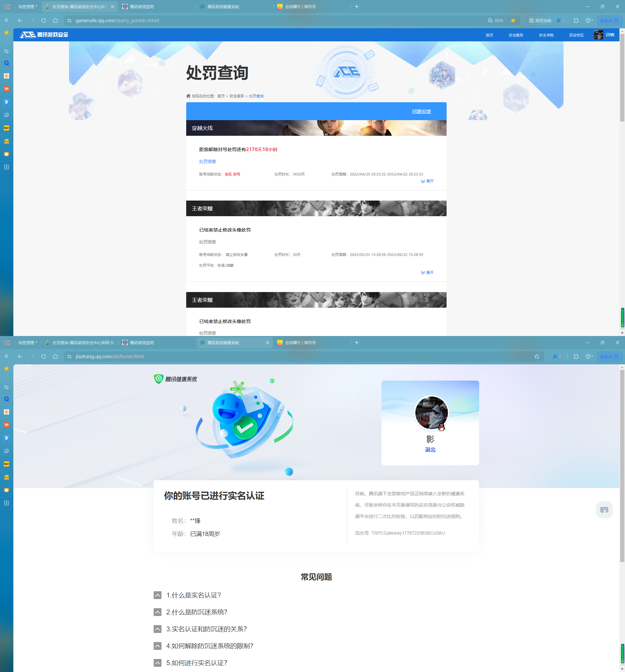The height and width of the screenshot is (672, 625).
Task: Close the 处罚查询 tab in top window
Action: pyautogui.click(x=113, y=7)
